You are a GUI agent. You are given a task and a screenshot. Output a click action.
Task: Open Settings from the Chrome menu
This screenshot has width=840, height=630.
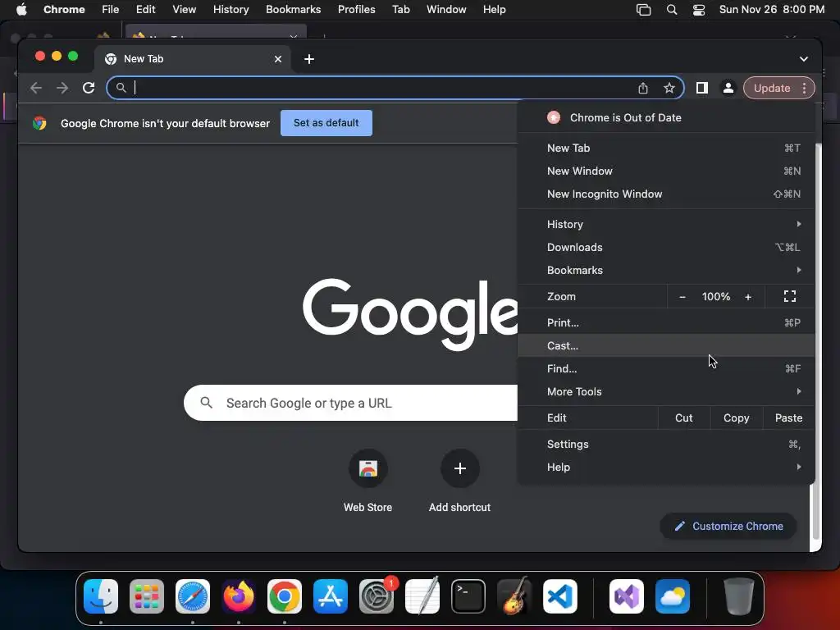click(x=666, y=444)
